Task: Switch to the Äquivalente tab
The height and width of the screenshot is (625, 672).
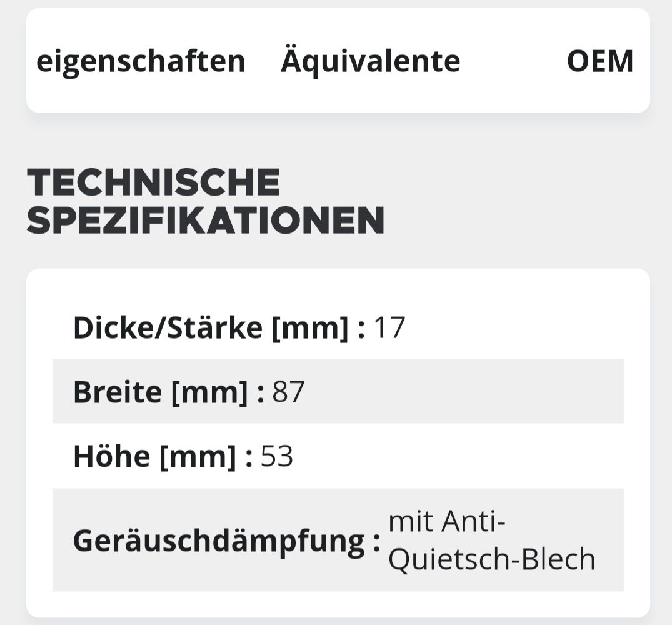Action: coord(370,61)
